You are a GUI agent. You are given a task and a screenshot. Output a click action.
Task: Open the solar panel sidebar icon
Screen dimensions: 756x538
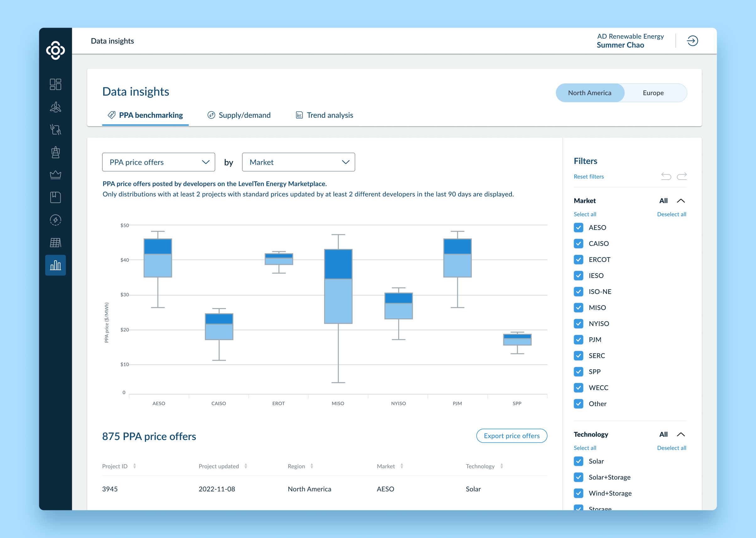click(55, 242)
